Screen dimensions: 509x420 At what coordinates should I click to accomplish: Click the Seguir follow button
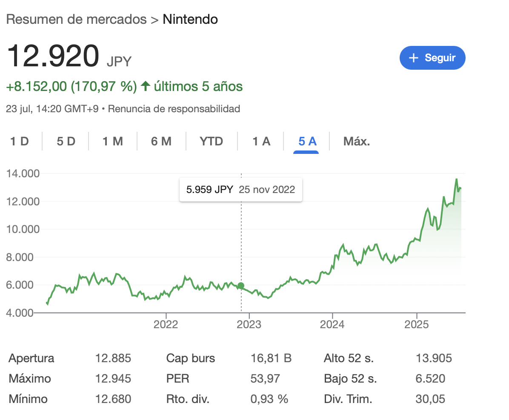tap(432, 58)
